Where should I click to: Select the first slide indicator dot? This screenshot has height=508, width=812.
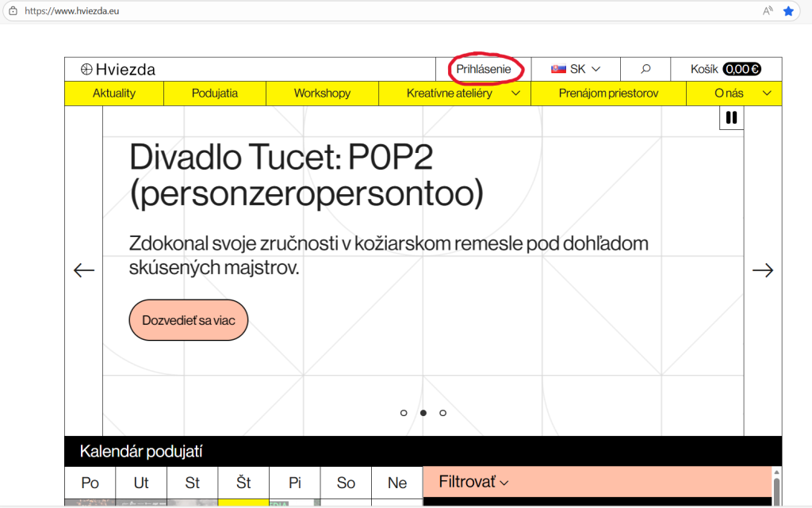coord(404,413)
